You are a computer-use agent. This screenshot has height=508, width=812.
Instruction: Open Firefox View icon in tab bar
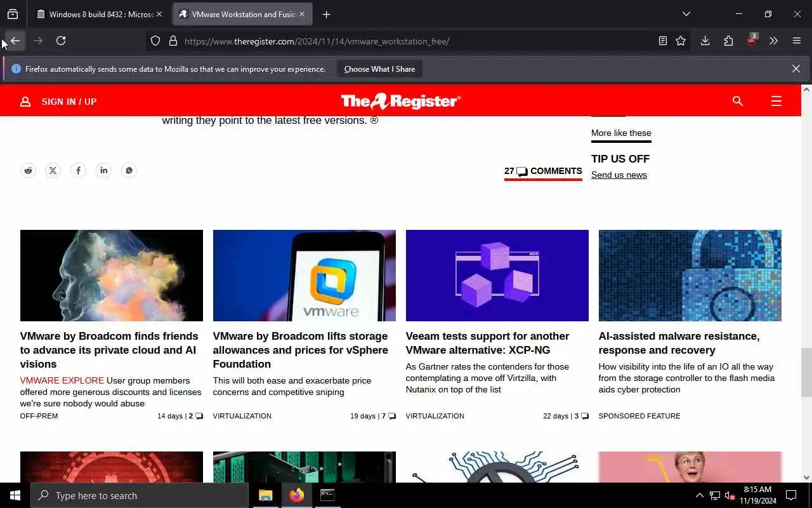point(13,14)
